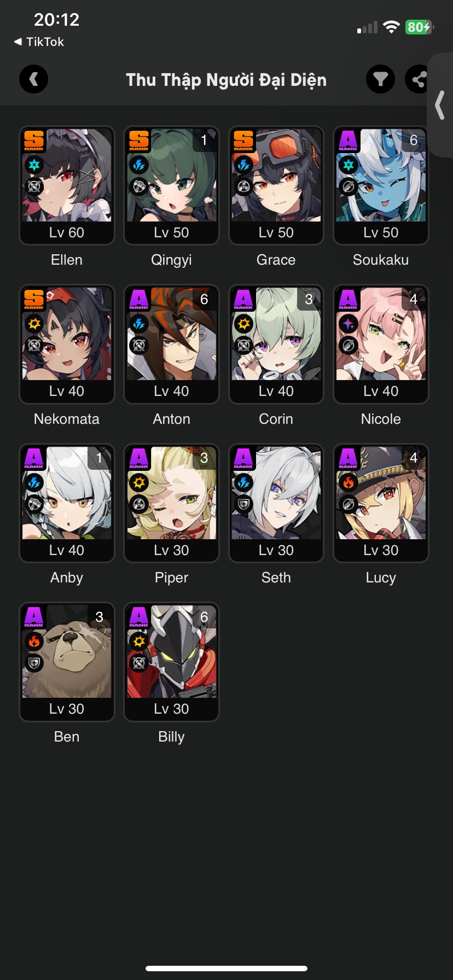This screenshot has height=980, width=453.
Task: Open Piper's agent card
Action: [171, 503]
